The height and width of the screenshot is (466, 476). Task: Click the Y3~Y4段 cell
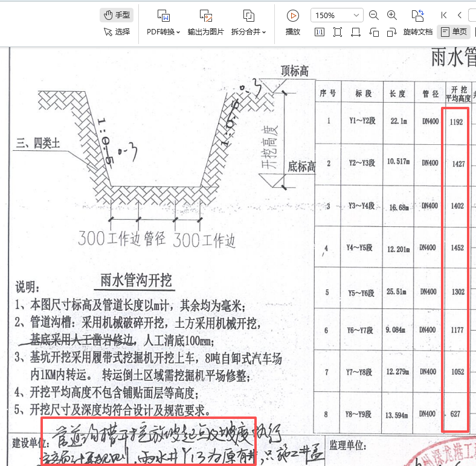pos(362,206)
